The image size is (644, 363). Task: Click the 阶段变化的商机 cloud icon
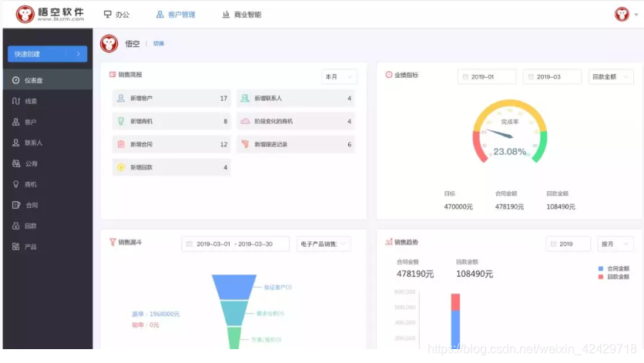[245, 121]
